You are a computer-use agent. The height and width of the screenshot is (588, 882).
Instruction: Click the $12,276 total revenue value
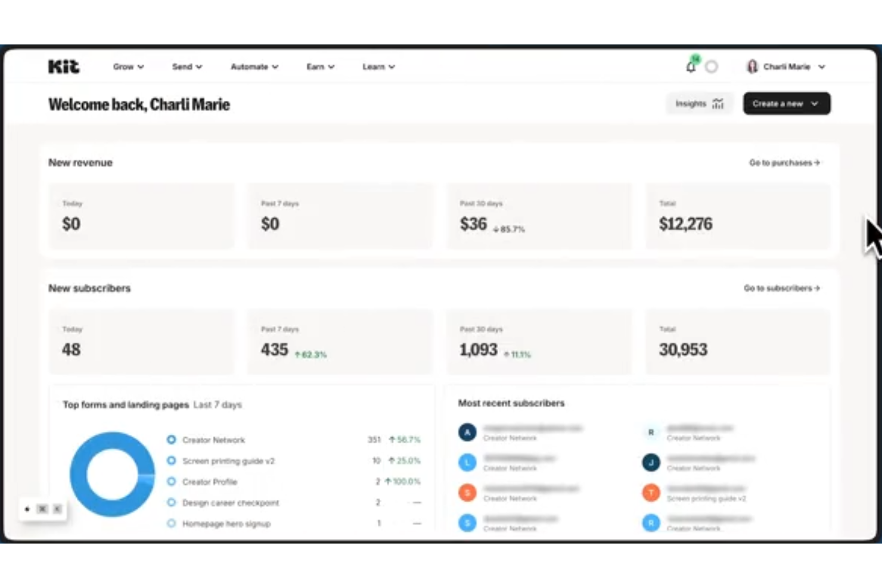tap(685, 224)
